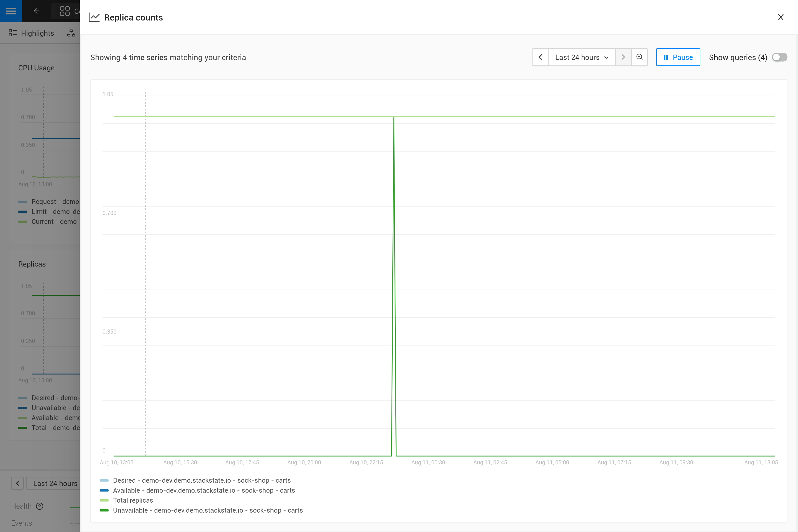Click the Available series color swatch
Viewport: 798px width, 532px height.
(x=104, y=490)
